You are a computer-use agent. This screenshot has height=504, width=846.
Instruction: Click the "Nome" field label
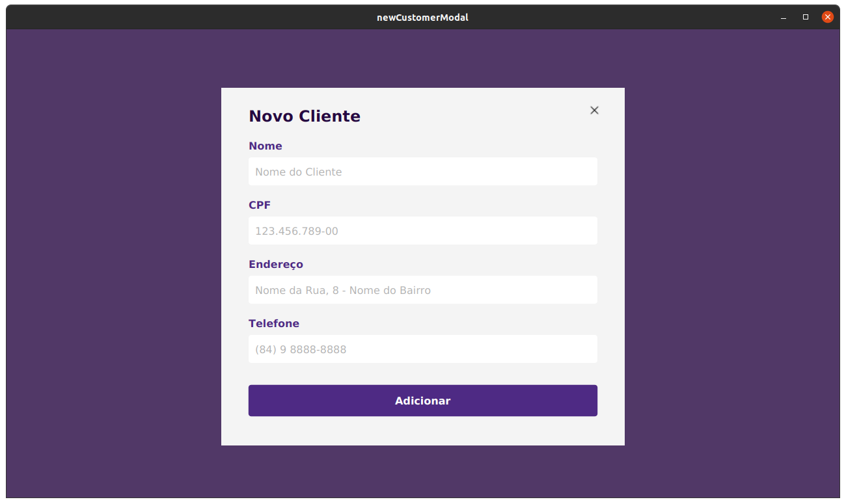pyautogui.click(x=266, y=146)
